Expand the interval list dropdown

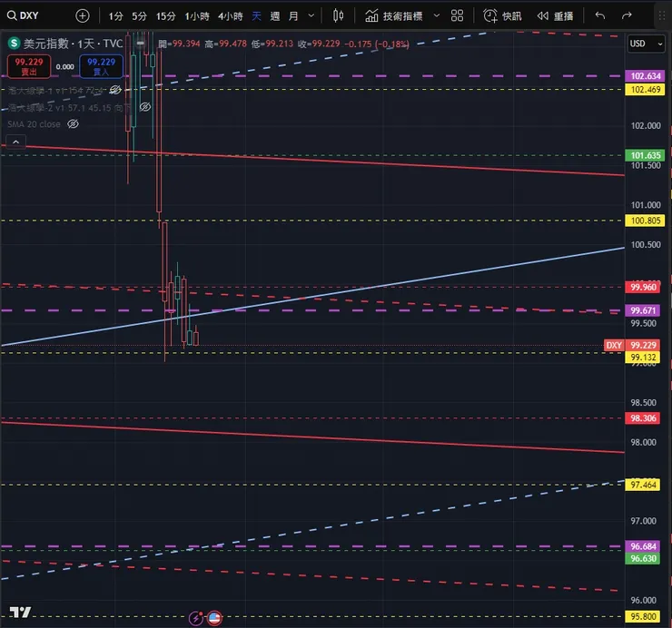pyautogui.click(x=311, y=15)
